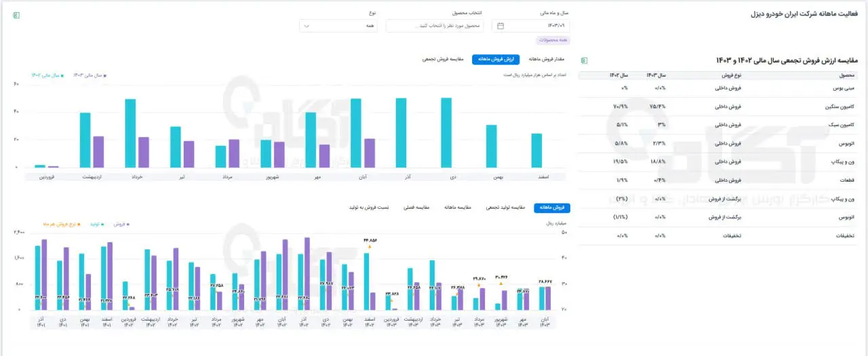
Task: Click the محصول column header
Action: (848, 75)
